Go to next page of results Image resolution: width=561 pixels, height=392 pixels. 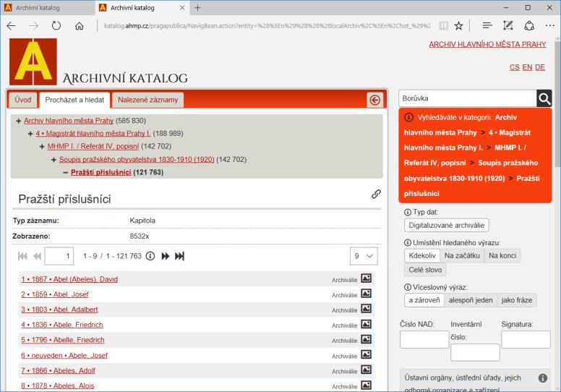(166, 256)
